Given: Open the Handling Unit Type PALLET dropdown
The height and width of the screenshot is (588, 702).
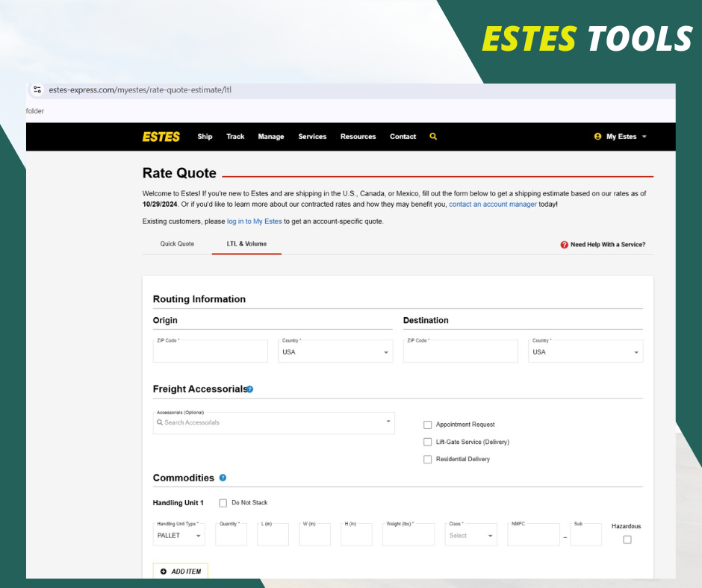Looking at the screenshot, I should [x=178, y=535].
